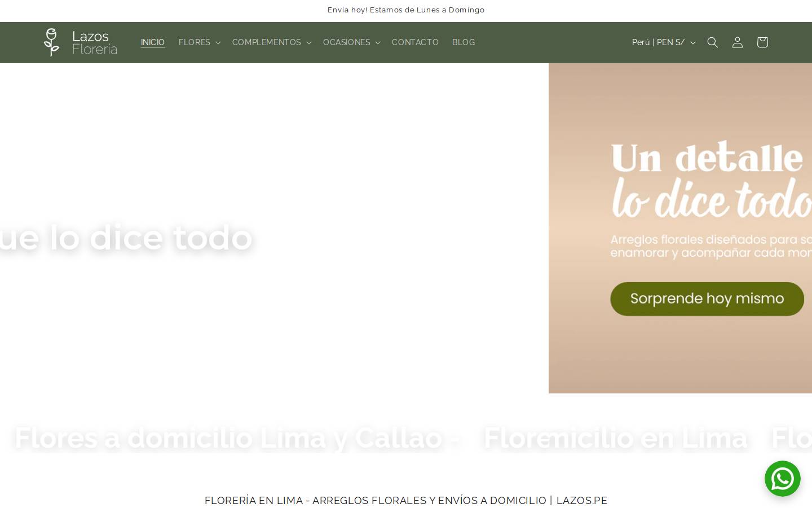The image size is (812, 508).
Task: Open Perú | PEN S/ currency selector
Action: click(x=664, y=42)
